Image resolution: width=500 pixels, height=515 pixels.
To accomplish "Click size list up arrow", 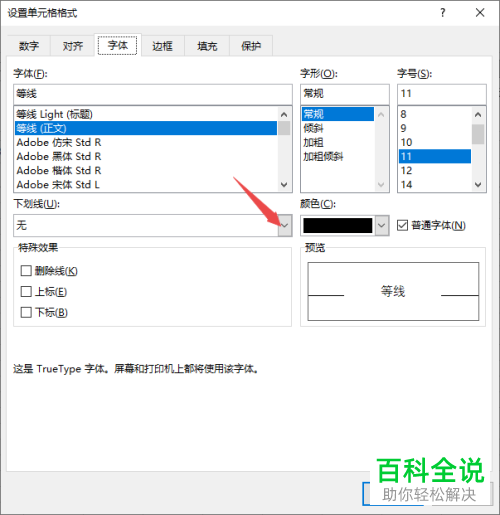I will [478, 115].
